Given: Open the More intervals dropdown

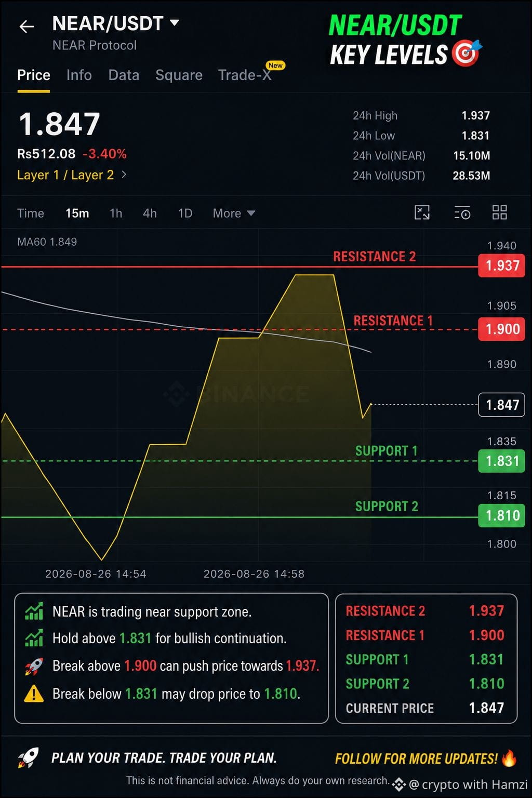Looking at the screenshot, I should coord(234,214).
